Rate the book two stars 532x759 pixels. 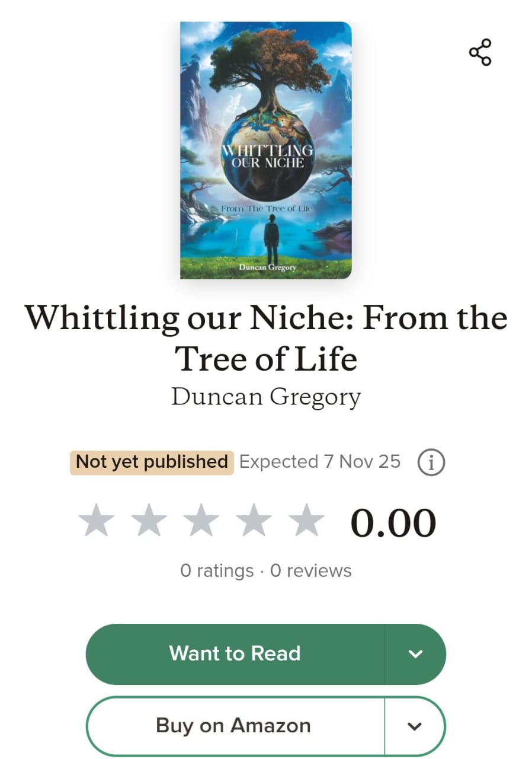149,522
